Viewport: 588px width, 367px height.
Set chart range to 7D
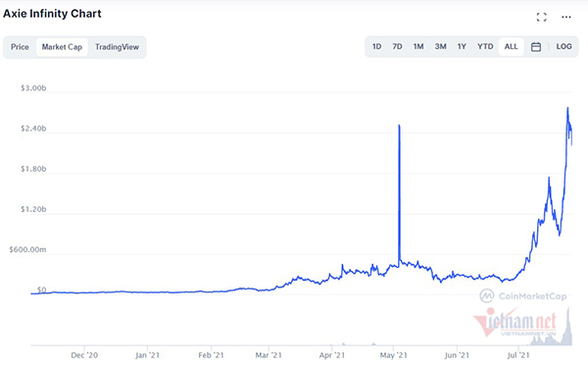click(397, 46)
